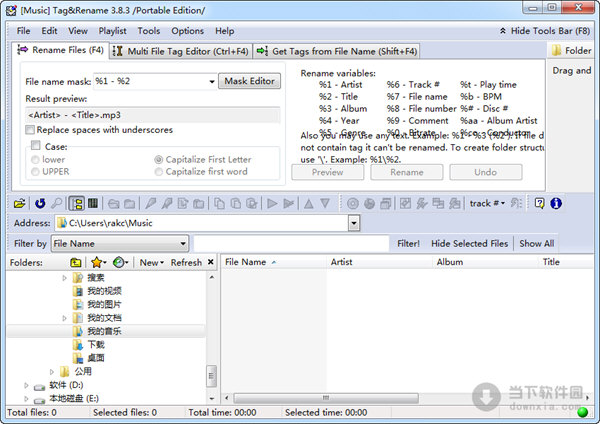
Task: Click the column view toolbar icon
Action: pyautogui.click(x=93, y=203)
